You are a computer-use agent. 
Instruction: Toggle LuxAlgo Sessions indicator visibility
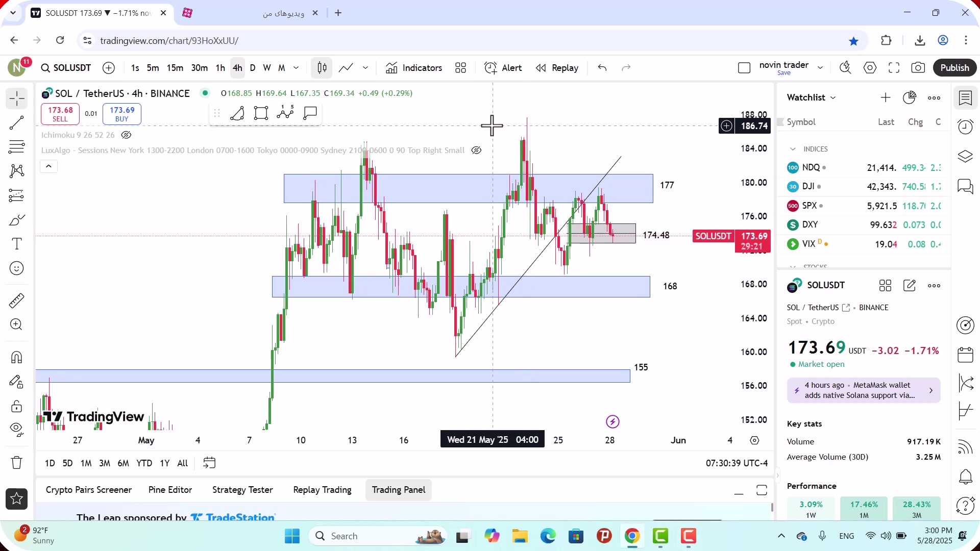476,151
